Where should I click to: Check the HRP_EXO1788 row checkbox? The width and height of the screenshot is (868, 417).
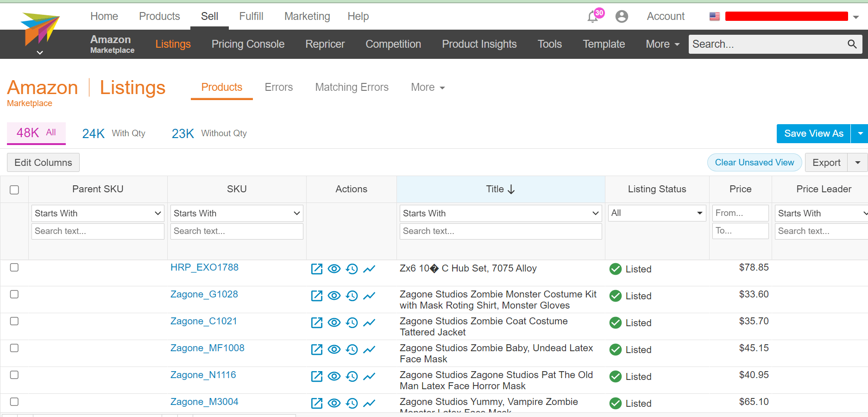click(x=14, y=267)
